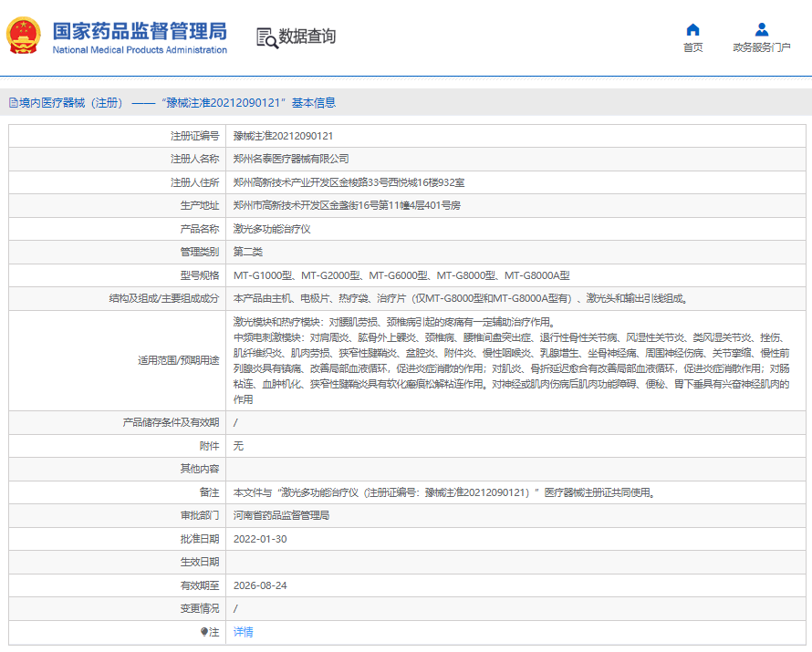
Task: Click the 附件 label
Action: tap(209, 446)
